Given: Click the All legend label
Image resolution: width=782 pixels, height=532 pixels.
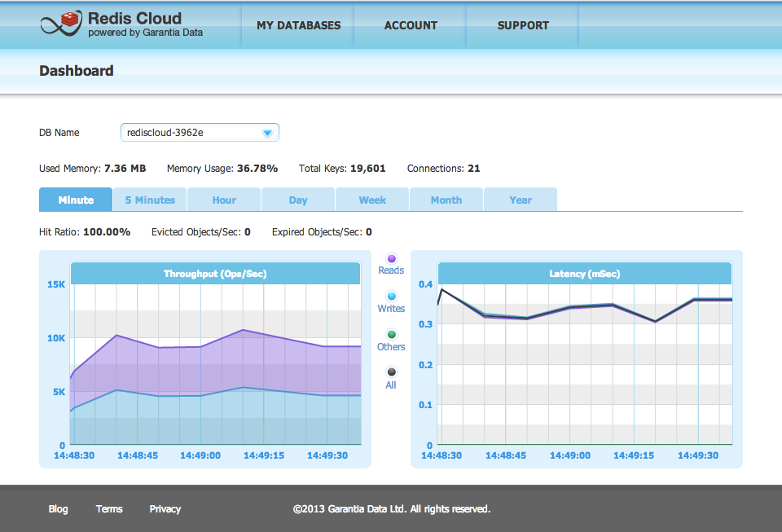Looking at the screenshot, I should click(391, 385).
